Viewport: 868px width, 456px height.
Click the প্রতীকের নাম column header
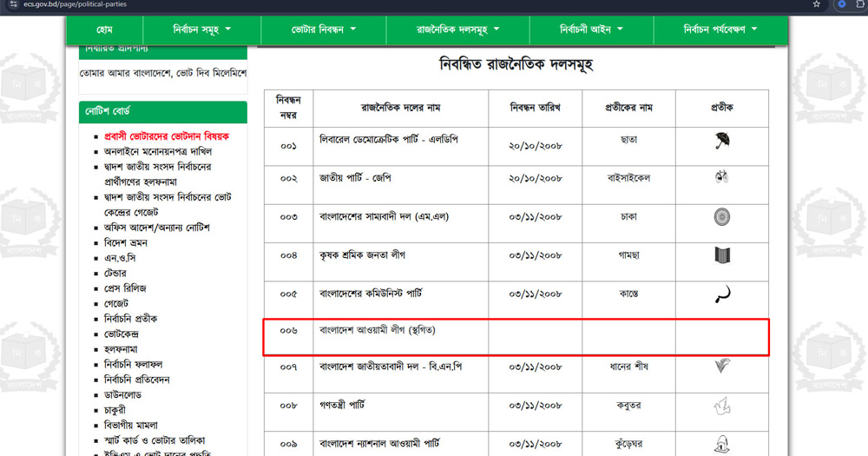coord(628,108)
